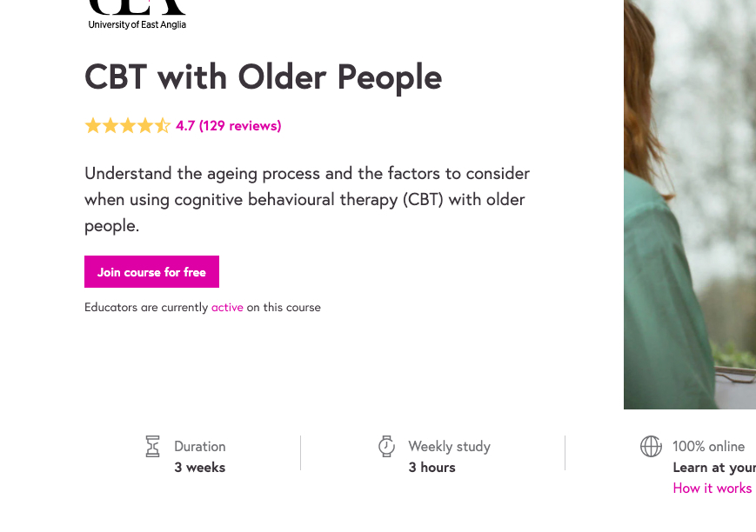Click the hourglass Duration icon
This screenshot has width=756, height=532.
[153, 447]
